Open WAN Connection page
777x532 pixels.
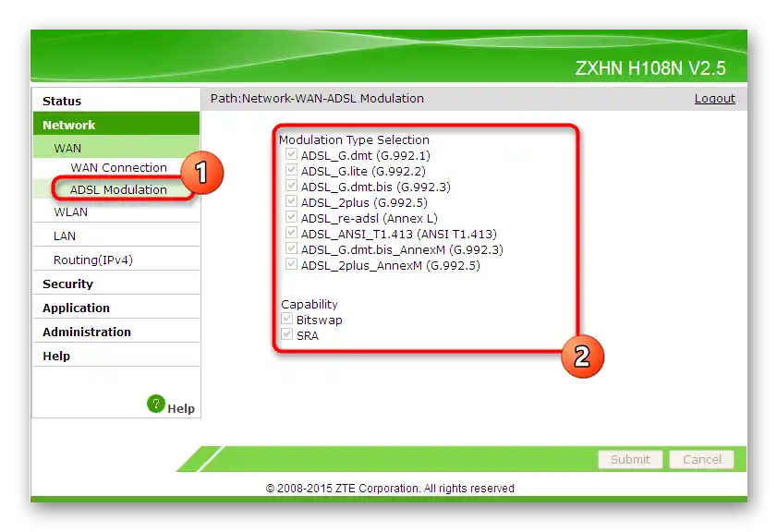(x=118, y=167)
